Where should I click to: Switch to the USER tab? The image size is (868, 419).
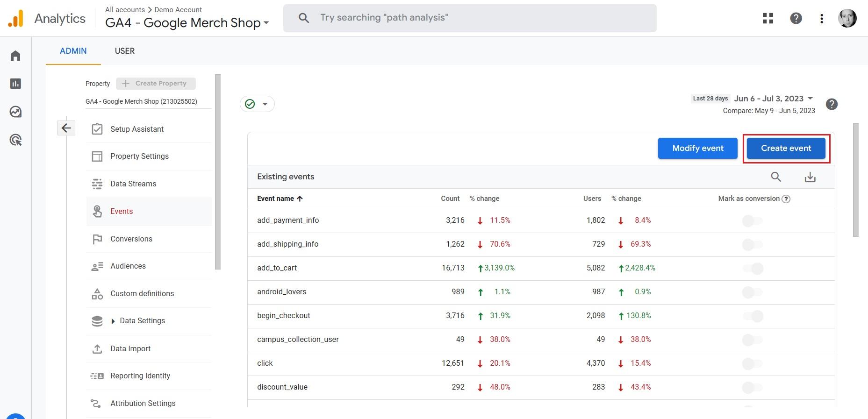(125, 51)
